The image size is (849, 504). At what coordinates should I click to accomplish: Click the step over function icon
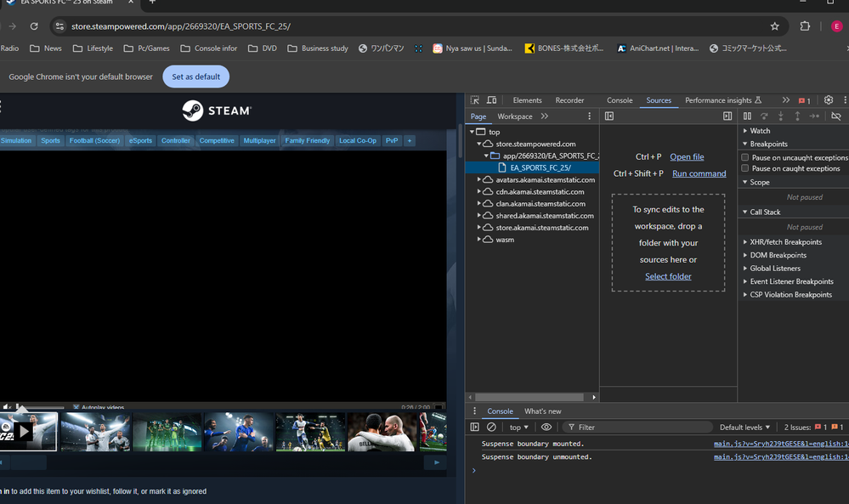764,116
